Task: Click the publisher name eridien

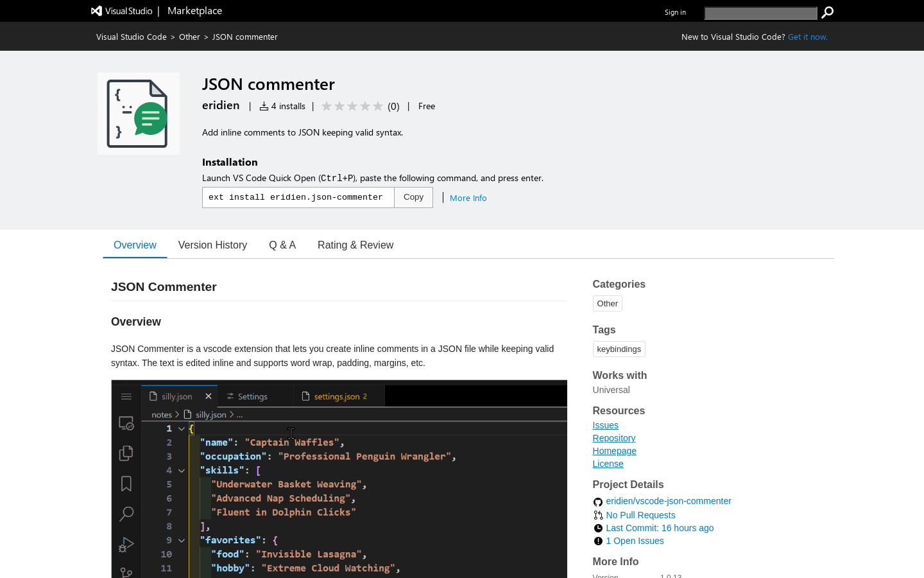Action: (x=221, y=105)
